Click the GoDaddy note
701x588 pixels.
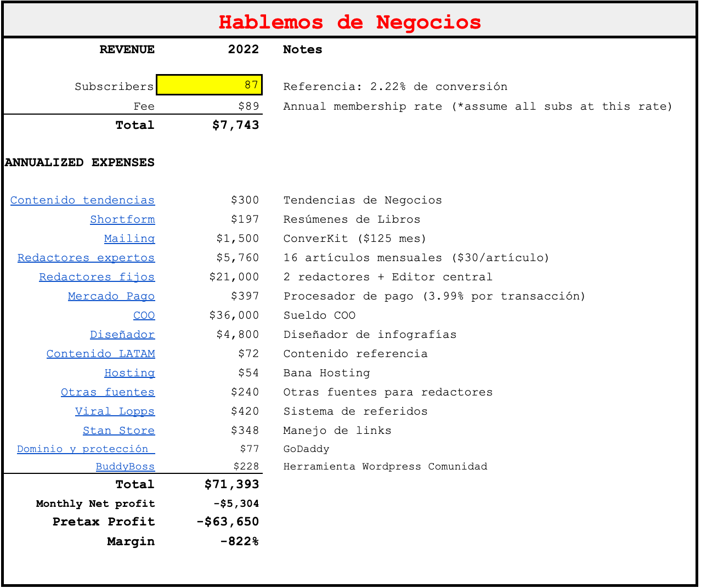306,449
